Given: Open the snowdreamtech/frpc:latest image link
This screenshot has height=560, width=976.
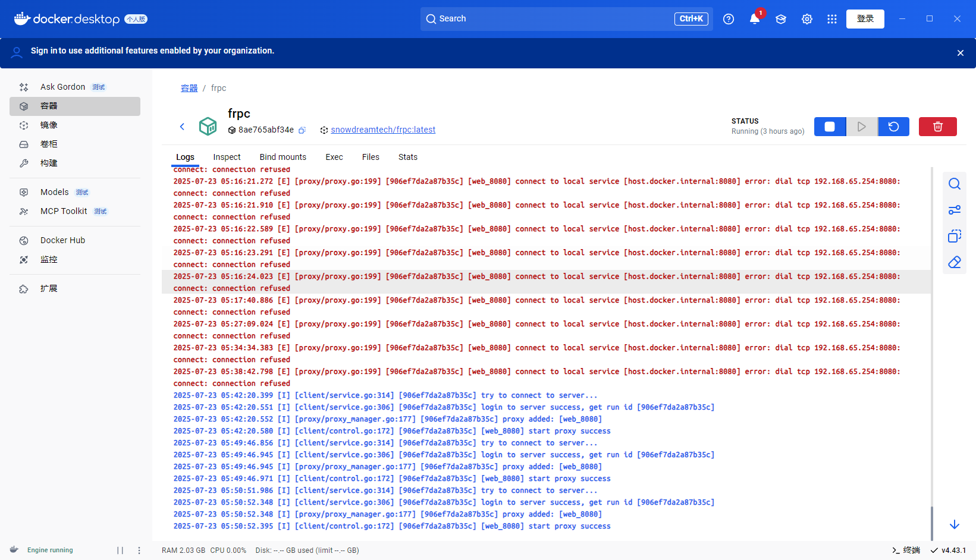Looking at the screenshot, I should 382,130.
